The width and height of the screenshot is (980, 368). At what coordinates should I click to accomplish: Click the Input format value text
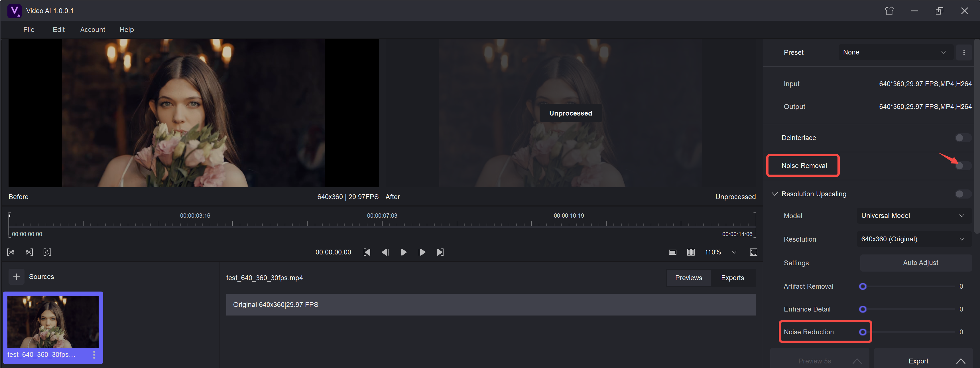pyautogui.click(x=925, y=84)
